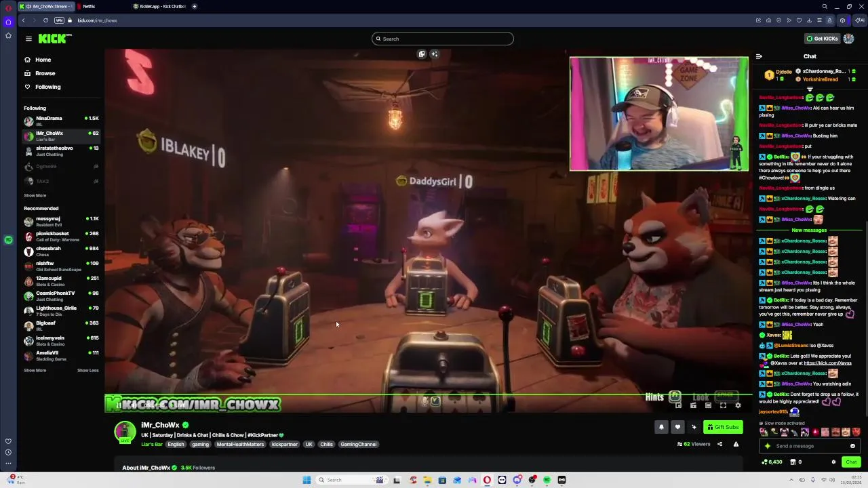Click the sparkle icon in chat input
The width and height of the screenshot is (868, 488).
768,446
